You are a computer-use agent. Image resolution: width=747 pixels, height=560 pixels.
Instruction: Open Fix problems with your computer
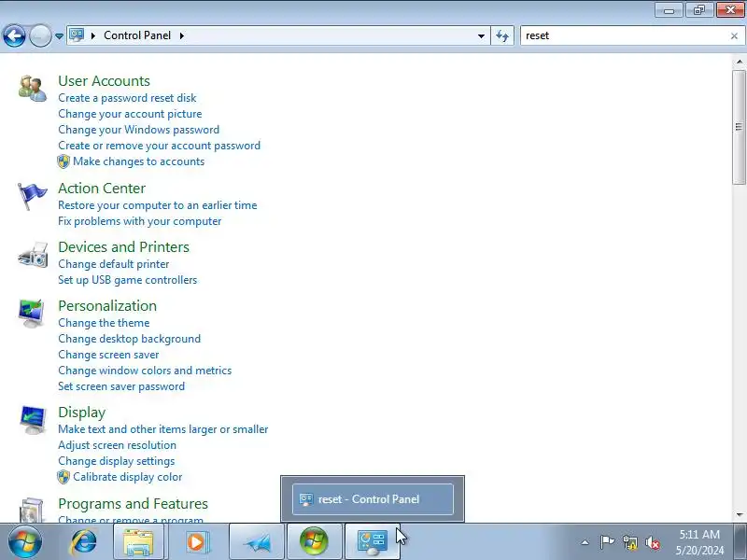[139, 221]
